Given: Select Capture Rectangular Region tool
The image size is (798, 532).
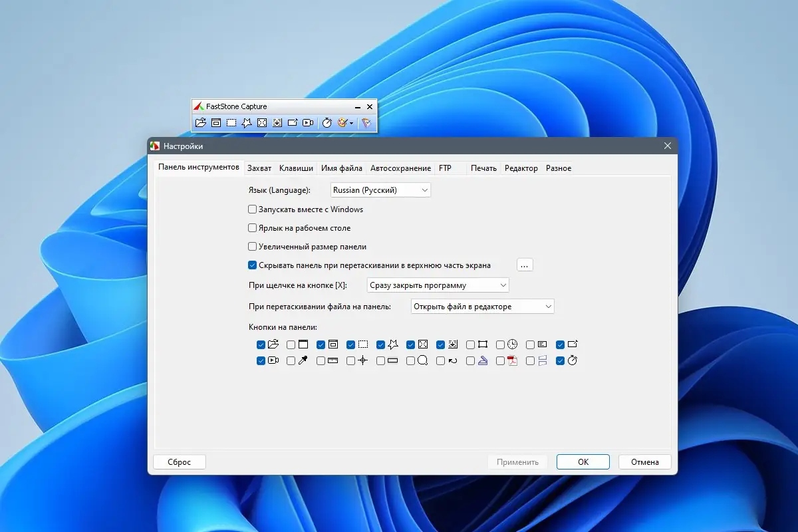Looking at the screenshot, I should pos(231,123).
